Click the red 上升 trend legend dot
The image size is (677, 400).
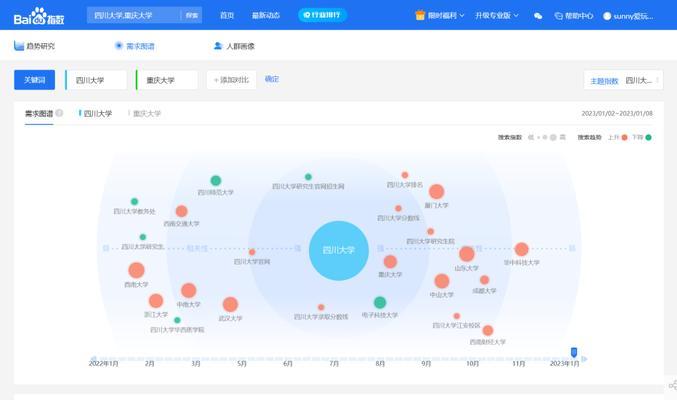click(624, 137)
